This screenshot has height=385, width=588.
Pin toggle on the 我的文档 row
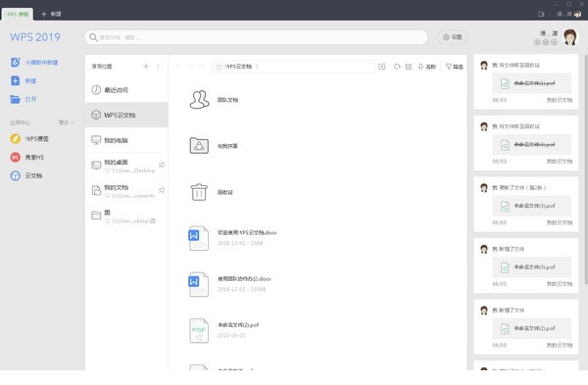click(x=162, y=190)
